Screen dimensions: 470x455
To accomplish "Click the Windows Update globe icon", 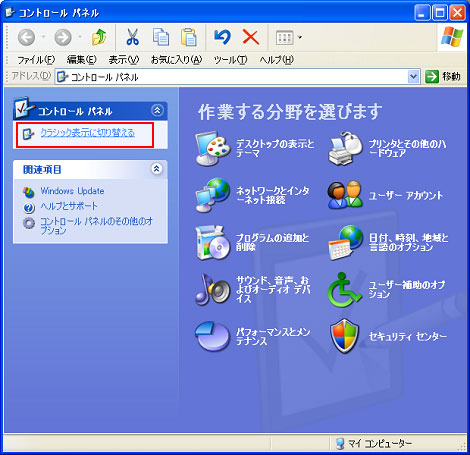I will 29,192.
